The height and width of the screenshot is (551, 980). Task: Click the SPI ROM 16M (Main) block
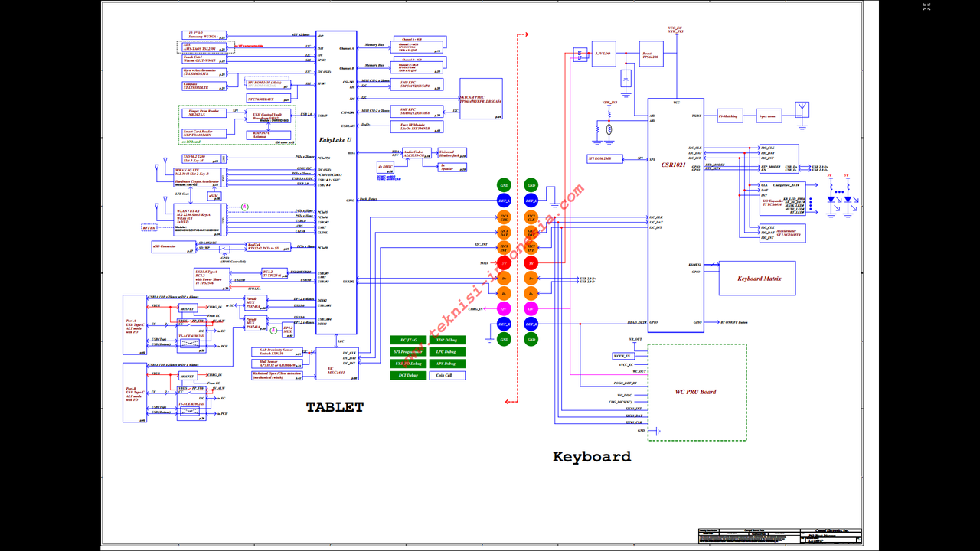(x=268, y=83)
